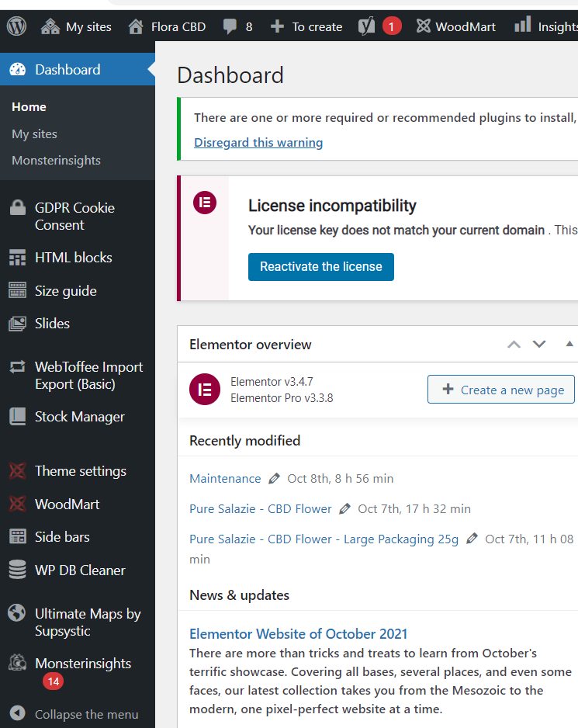The image size is (578, 728).
Task: Click the Ultimate Maps globe icon
Action: pyautogui.click(x=17, y=612)
